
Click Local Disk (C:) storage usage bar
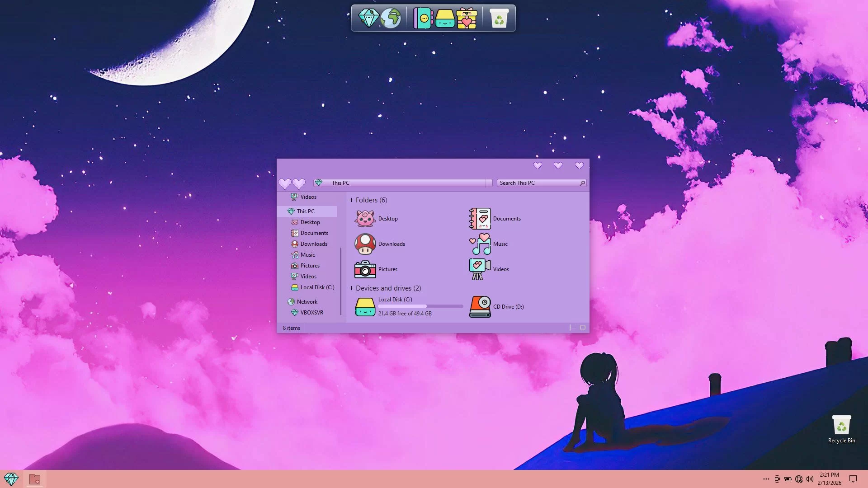point(420,306)
